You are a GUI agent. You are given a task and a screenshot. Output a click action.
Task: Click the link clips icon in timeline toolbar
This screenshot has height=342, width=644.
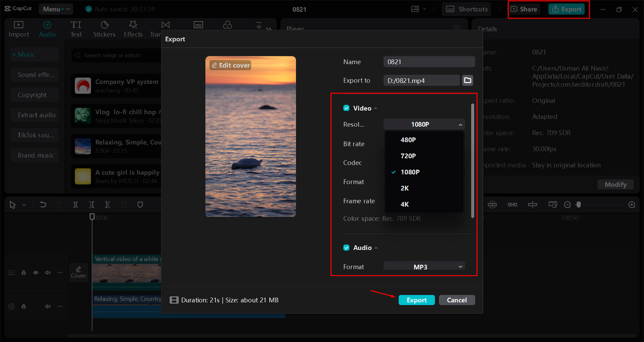point(512,204)
